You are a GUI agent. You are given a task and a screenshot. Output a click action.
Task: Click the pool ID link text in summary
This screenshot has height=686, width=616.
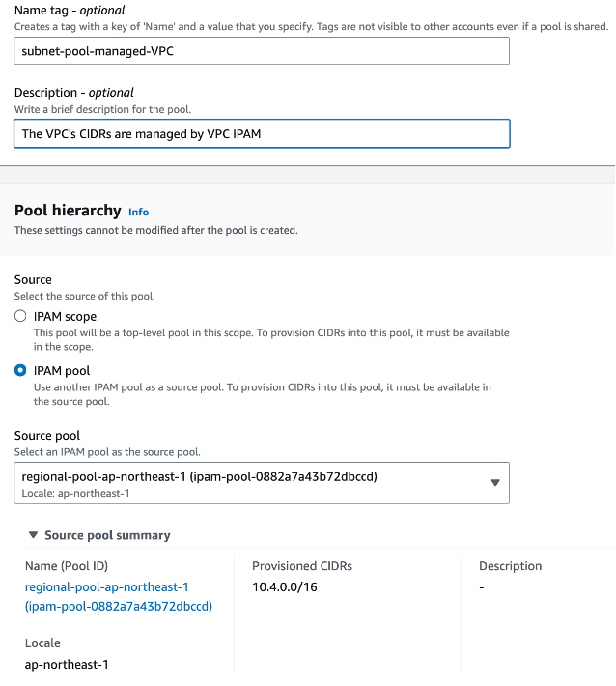119,606
